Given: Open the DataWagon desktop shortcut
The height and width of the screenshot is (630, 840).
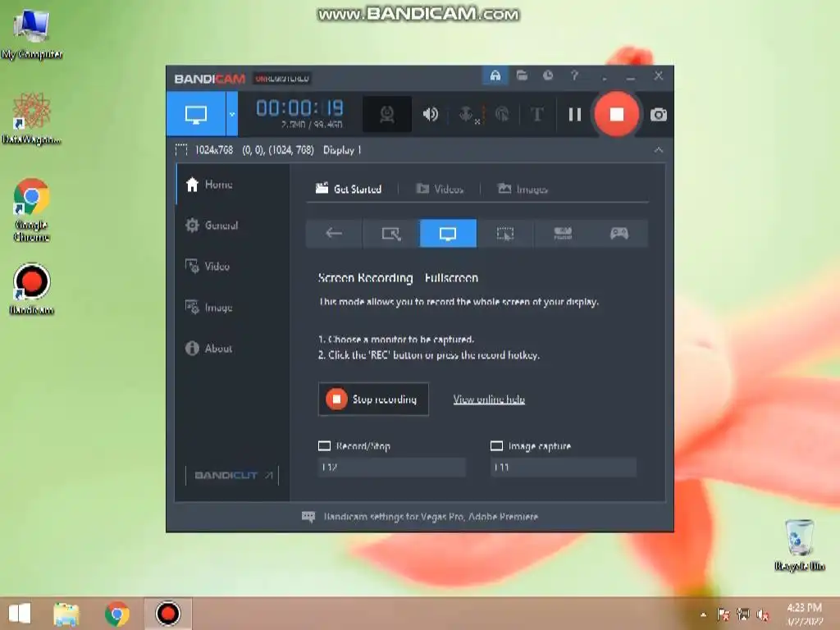Looking at the screenshot, I should click(32, 119).
